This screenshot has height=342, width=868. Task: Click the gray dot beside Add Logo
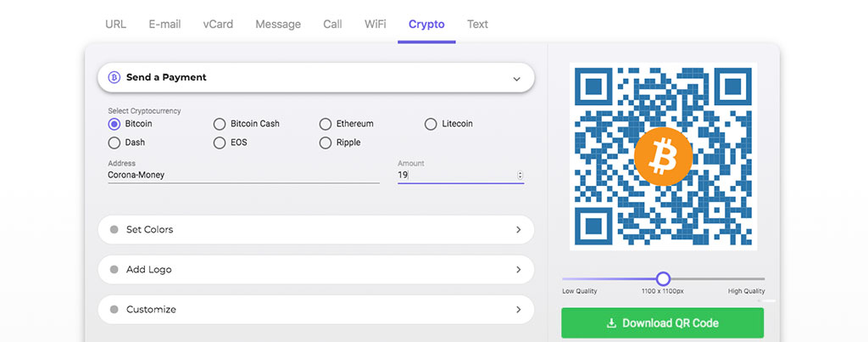(x=114, y=269)
